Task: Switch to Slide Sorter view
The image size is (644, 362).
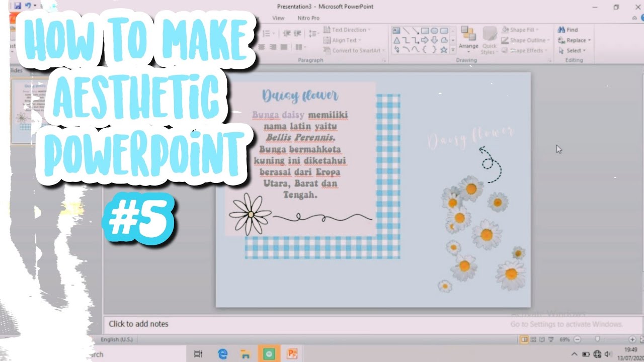Action: click(x=534, y=339)
